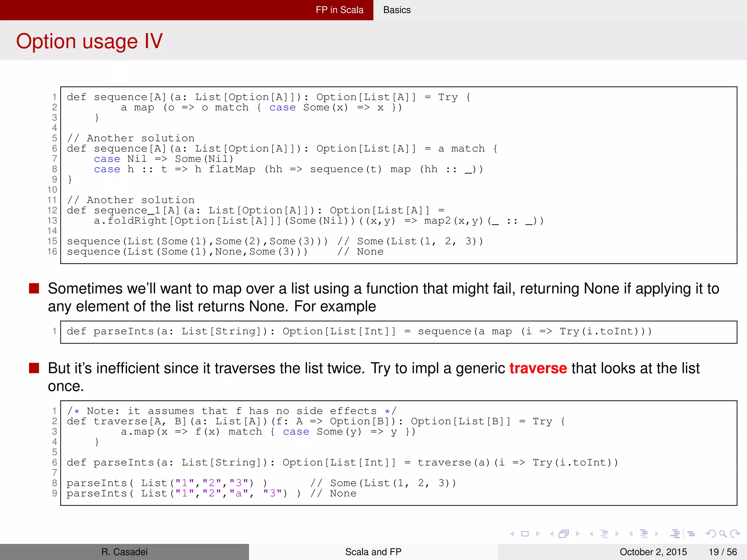Click the section navigation lines icon
The height and width of the screenshot is (560, 747).
pyautogui.click(x=644, y=534)
